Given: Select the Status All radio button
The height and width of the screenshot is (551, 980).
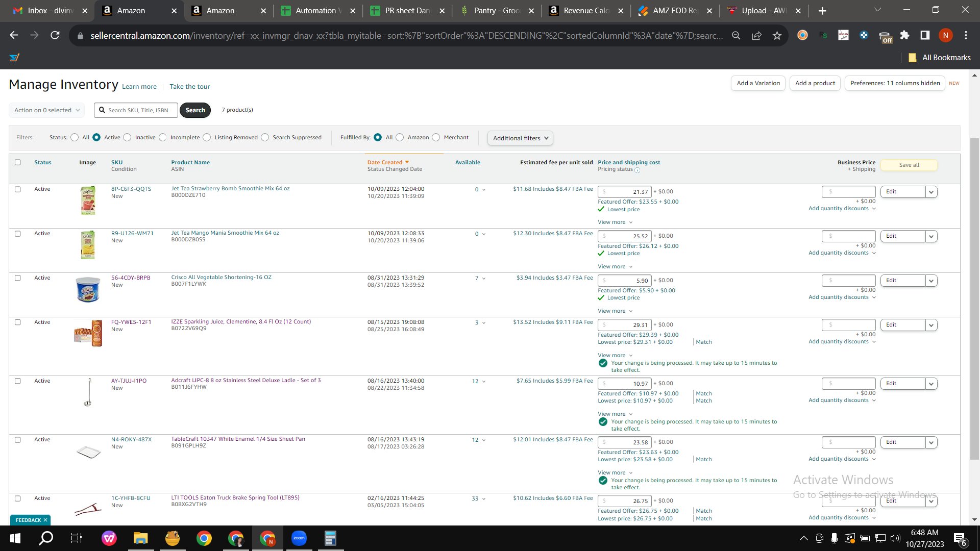Looking at the screenshot, I should point(75,137).
